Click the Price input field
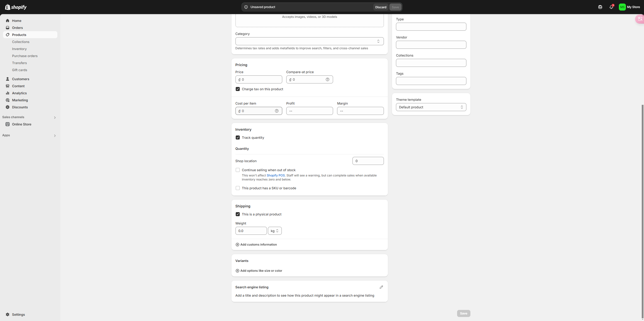Image resolution: width=644 pixels, height=321 pixels. coord(259,79)
